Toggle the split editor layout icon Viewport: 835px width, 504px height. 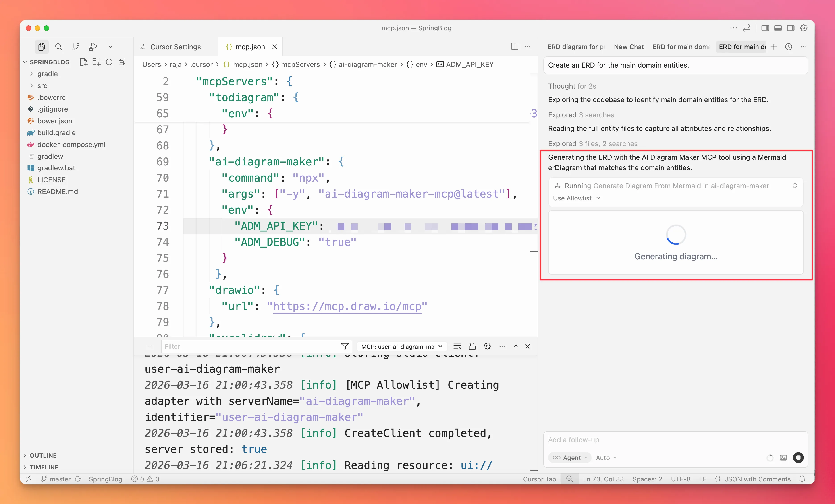tap(514, 47)
